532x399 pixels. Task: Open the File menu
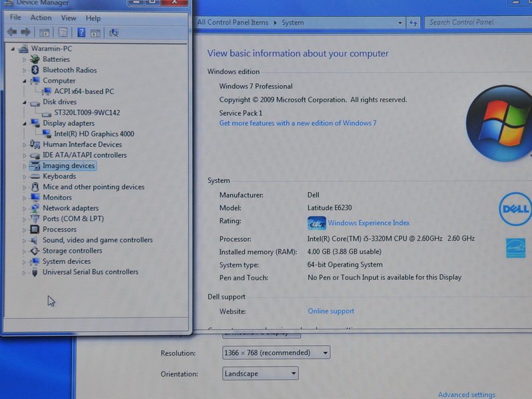15,17
